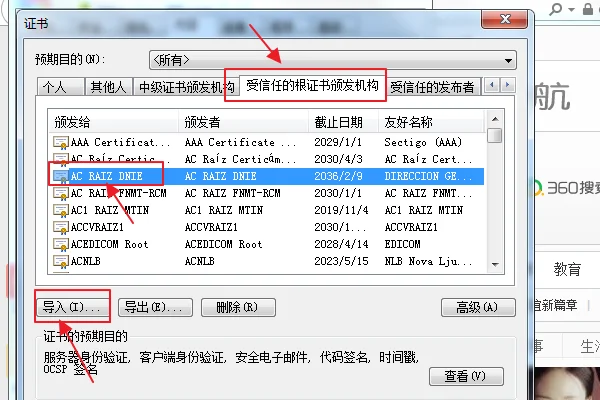Image resolution: width=600 pixels, height=400 pixels.
Task: Open the 预期目的 dropdown showing <所有>
Action: [333, 60]
